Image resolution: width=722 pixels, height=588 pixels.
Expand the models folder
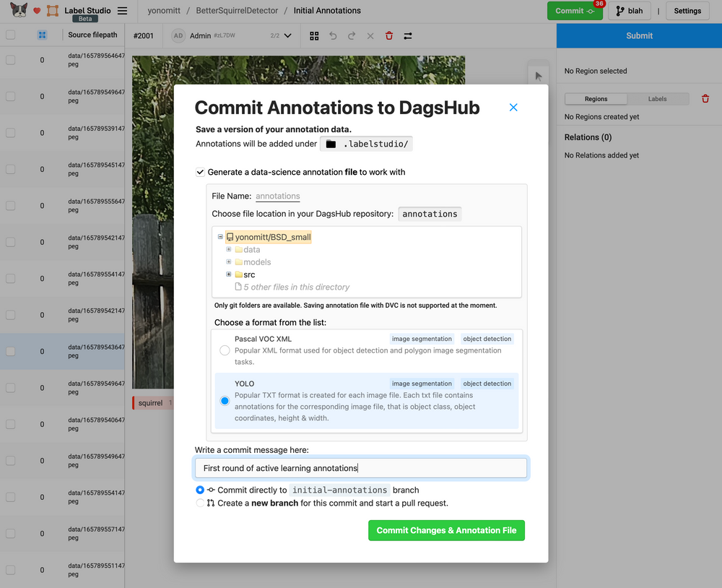230,262
